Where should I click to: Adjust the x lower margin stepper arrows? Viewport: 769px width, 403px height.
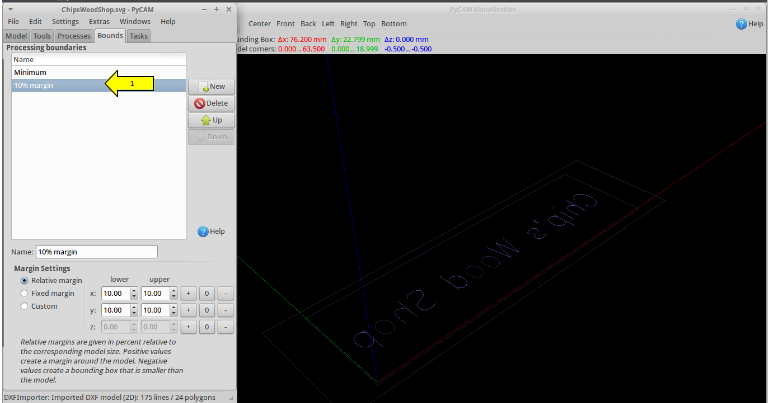(x=134, y=294)
